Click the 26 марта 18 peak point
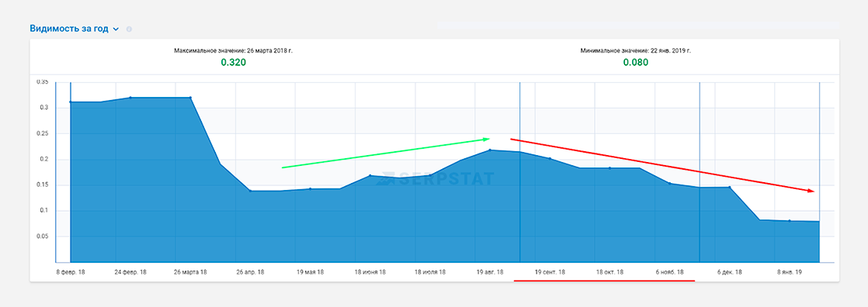 (x=190, y=98)
